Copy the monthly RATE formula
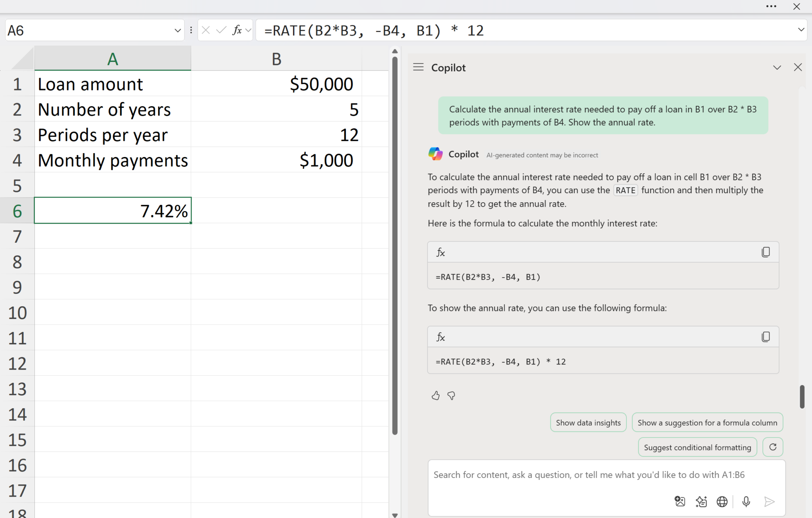812x518 pixels. [766, 252]
